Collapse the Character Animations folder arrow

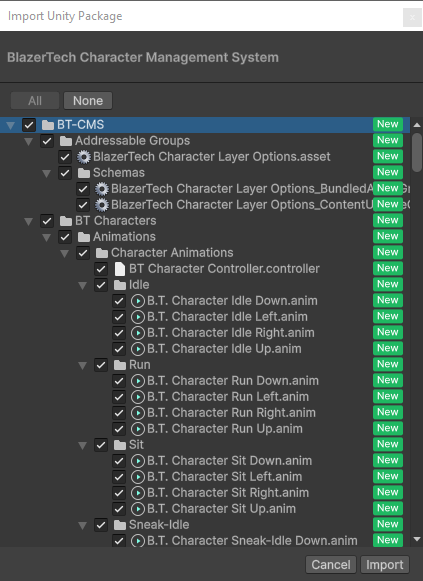pos(64,253)
